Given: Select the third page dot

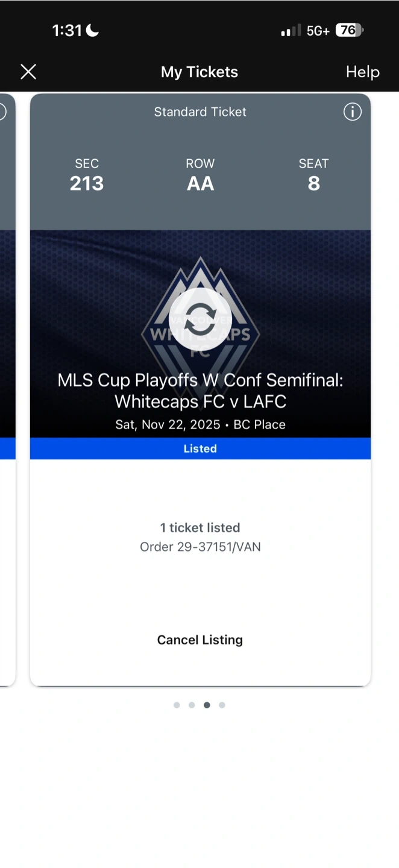Looking at the screenshot, I should pyautogui.click(x=207, y=705).
